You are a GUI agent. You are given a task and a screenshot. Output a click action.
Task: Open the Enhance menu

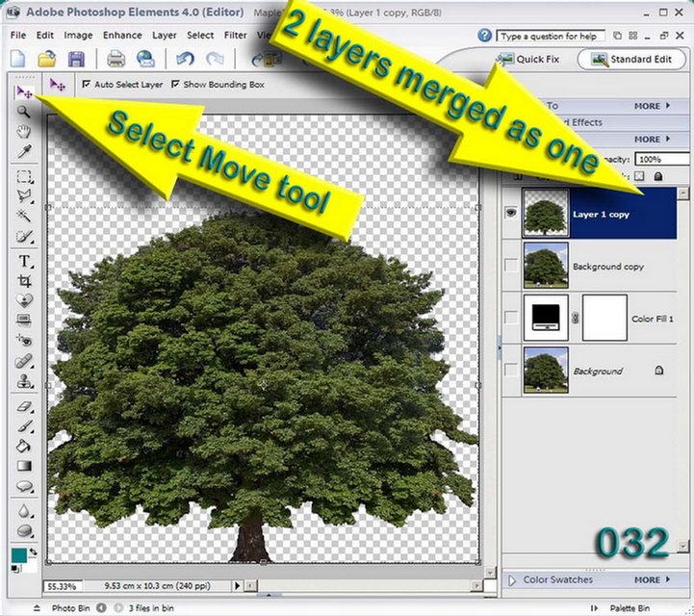[122, 35]
